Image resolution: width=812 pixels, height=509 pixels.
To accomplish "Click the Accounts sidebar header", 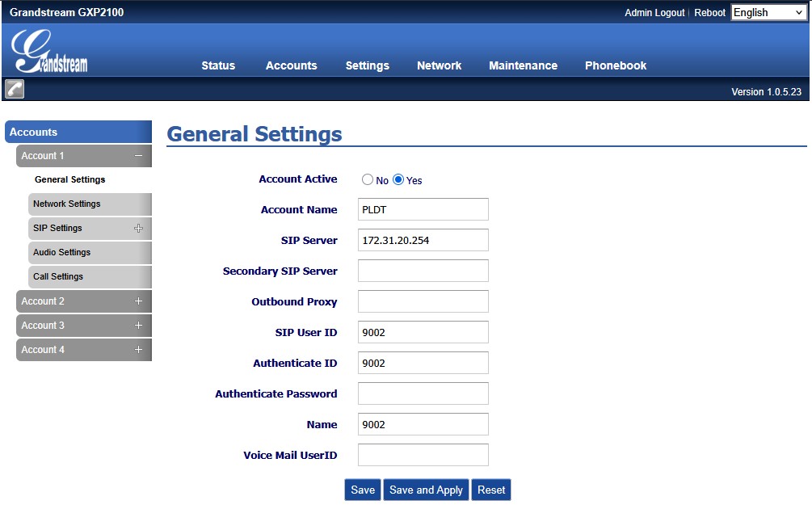I will (x=78, y=132).
